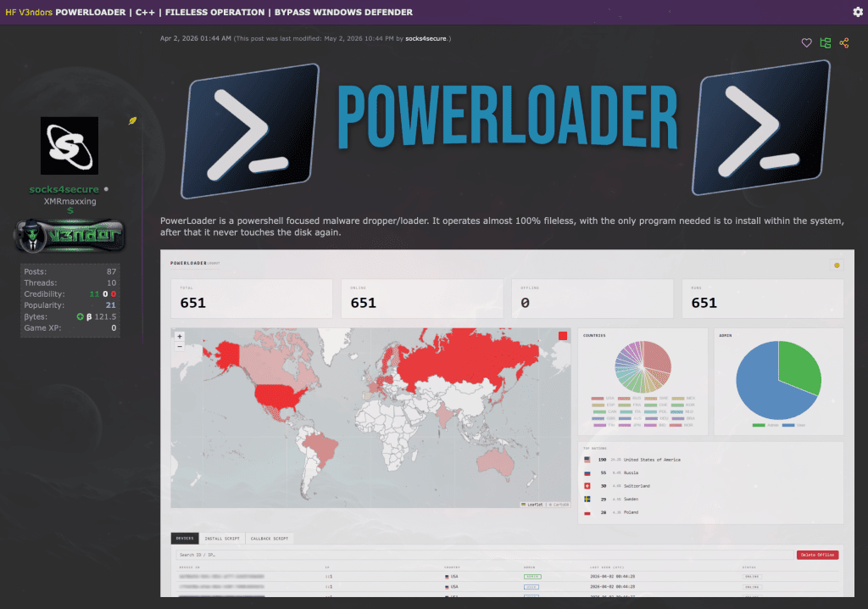868x609 pixels.
Task: Click the XMRmaxxing user title
Action: [x=70, y=201]
